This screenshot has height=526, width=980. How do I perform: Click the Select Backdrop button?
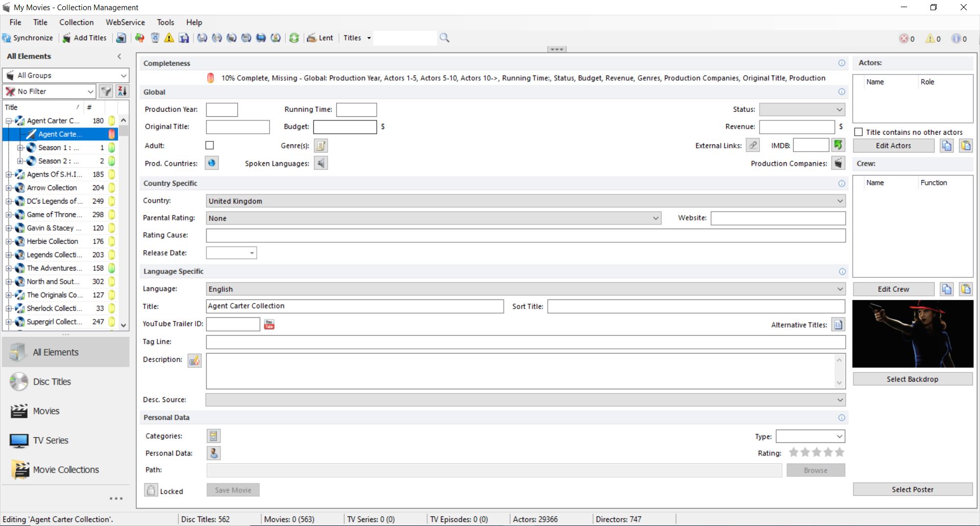[913, 379]
